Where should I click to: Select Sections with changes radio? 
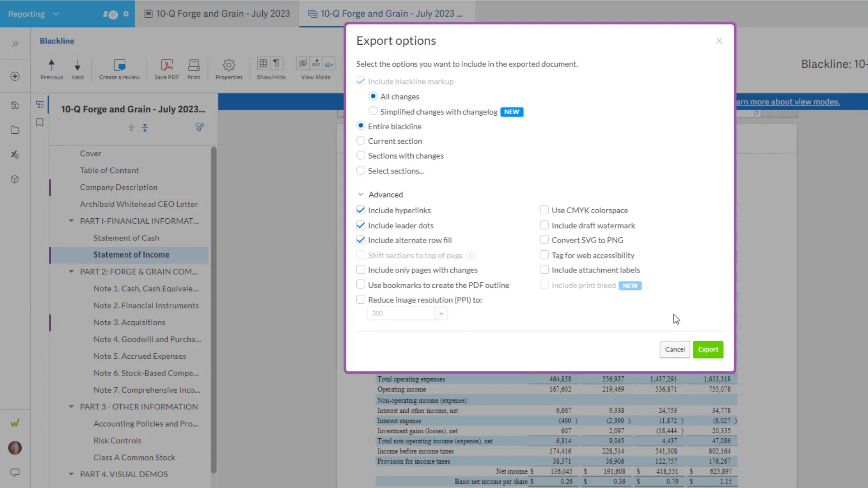pyautogui.click(x=361, y=155)
